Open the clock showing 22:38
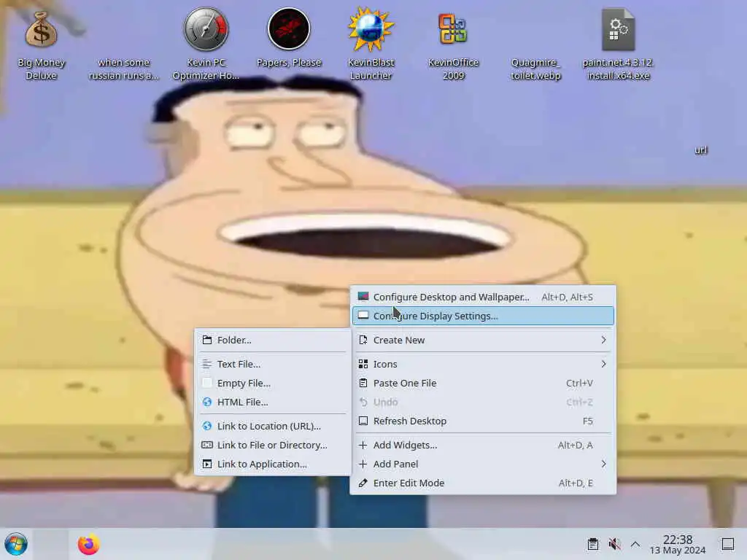Viewport: 747px width, 560px height. (x=678, y=544)
